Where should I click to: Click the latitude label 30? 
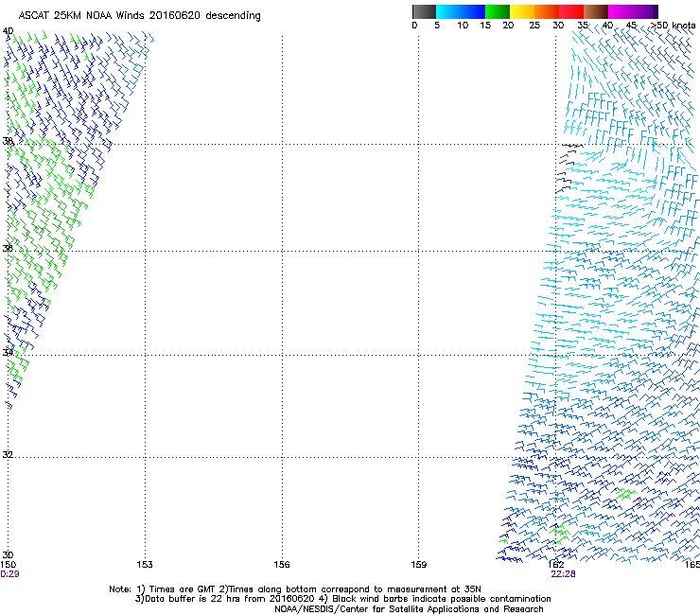click(8, 555)
